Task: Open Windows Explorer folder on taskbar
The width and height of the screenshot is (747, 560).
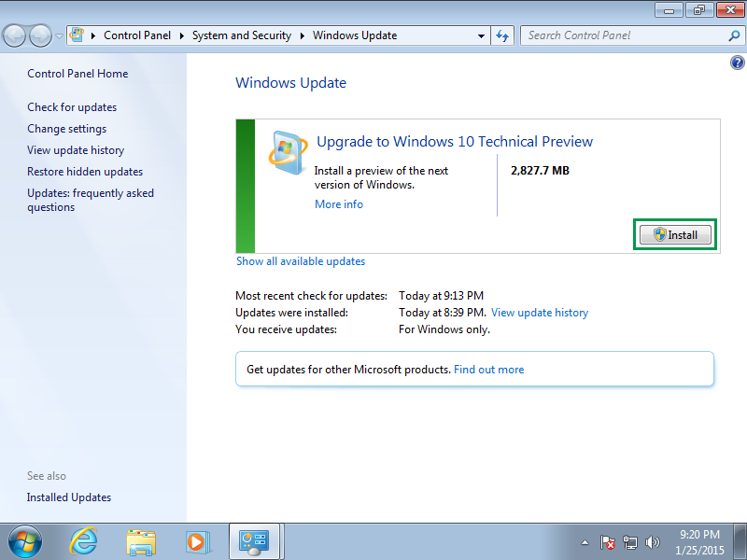Action: [141, 542]
